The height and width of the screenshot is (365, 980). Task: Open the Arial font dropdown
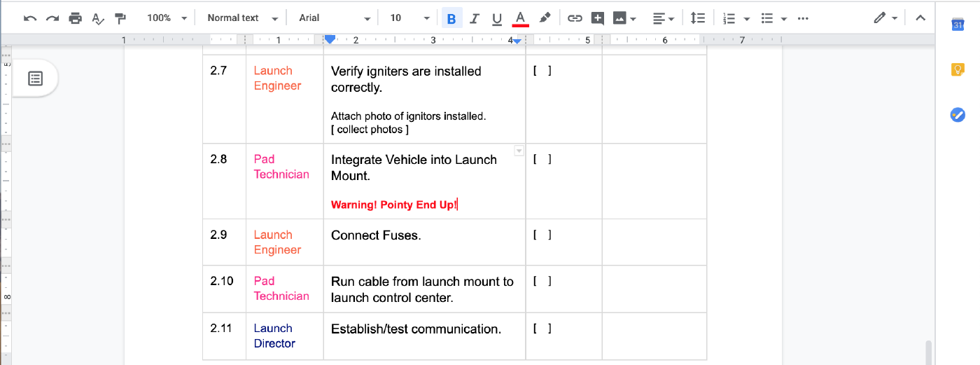tap(334, 18)
